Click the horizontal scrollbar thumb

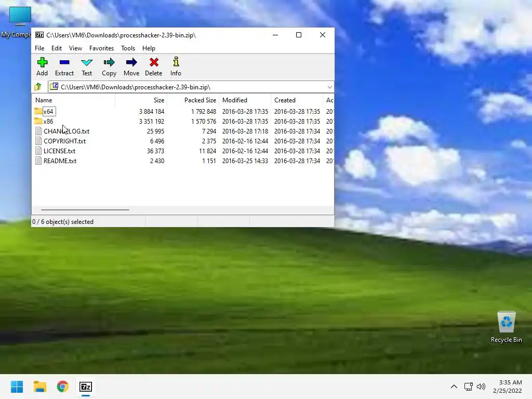tap(85, 210)
